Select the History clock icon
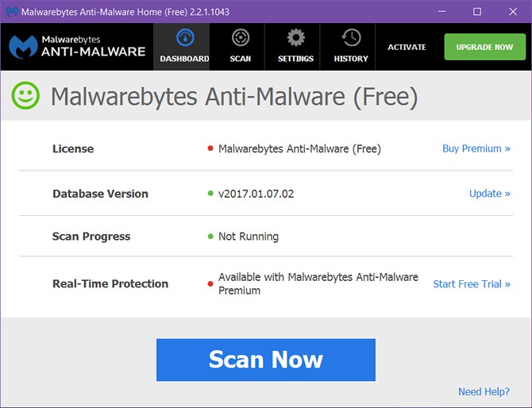The width and height of the screenshot is (532, 408). click(x=351, y=38)
